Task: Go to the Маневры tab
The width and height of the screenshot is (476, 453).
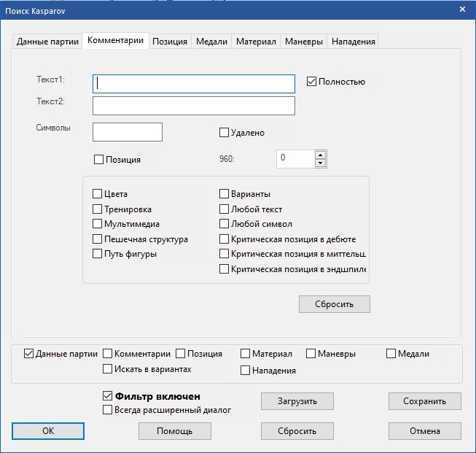Action: click(303, 42)
